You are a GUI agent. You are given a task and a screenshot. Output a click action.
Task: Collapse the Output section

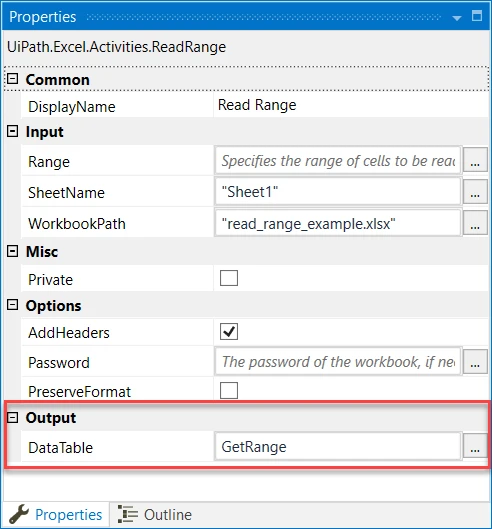(x=12, y=417)
